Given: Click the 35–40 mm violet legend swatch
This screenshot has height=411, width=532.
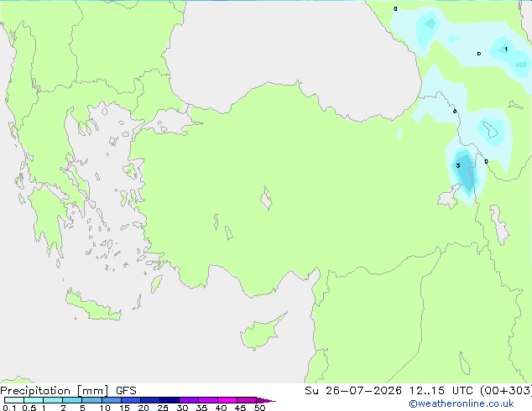Looking at the screenshot, I should (x=207, y=400).
